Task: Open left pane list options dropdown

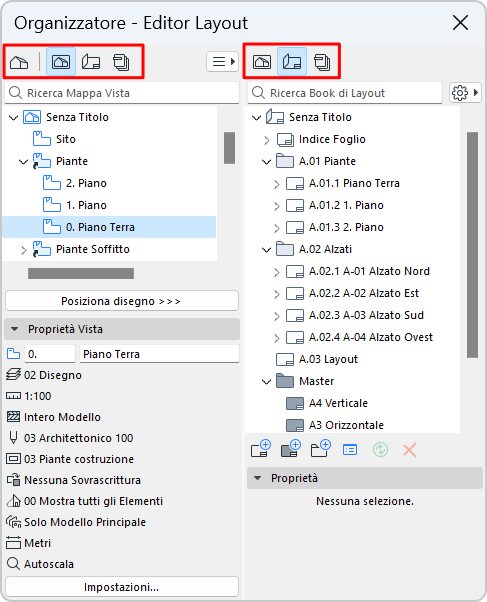Action: coord(223,62)
